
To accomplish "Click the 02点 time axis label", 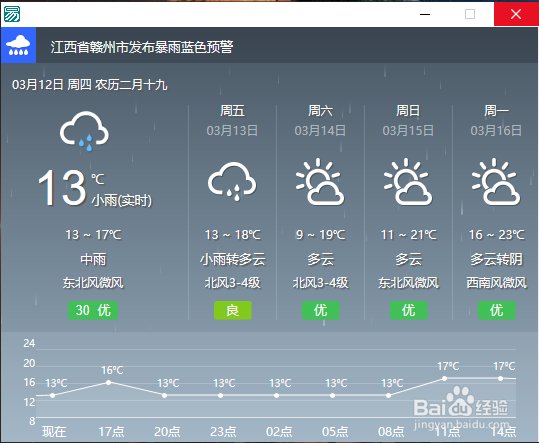I will coord(279,432).
